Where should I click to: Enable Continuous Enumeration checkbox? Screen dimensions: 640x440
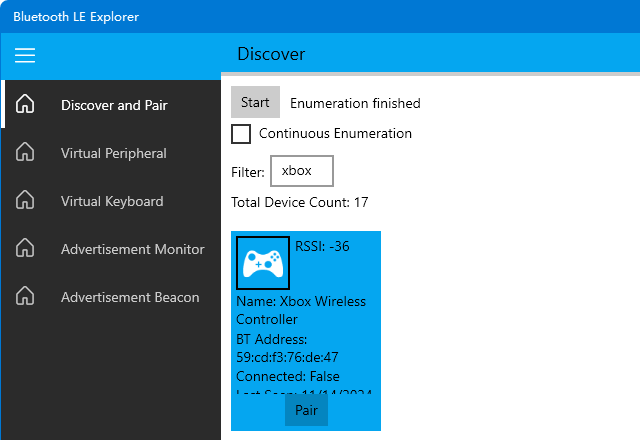click(x=241, y=134)
